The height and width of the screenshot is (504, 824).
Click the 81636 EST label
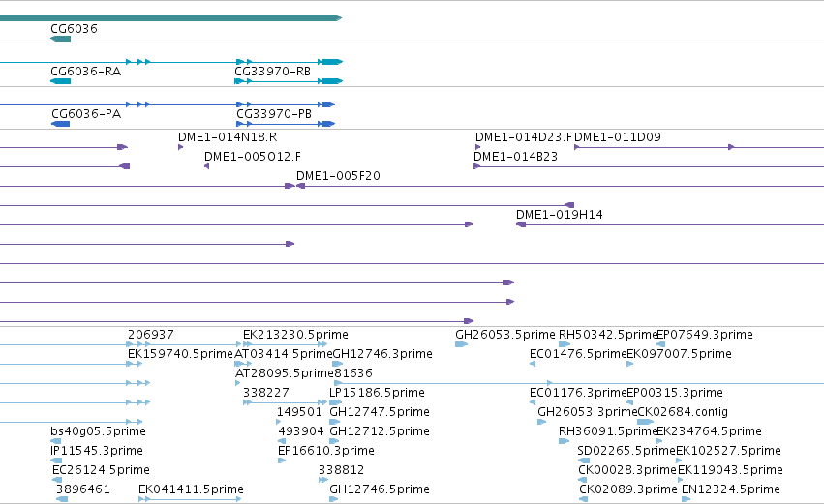[353, 373]
